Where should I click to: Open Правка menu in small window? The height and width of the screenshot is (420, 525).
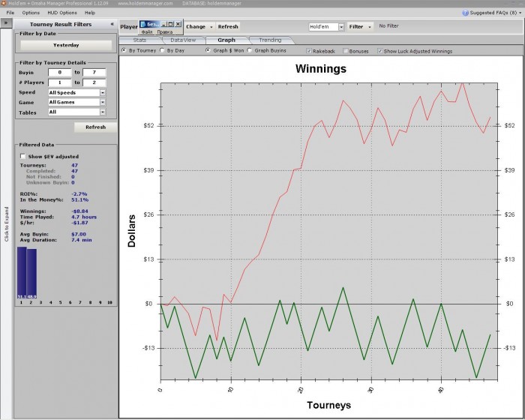click(x=165, y=31)
